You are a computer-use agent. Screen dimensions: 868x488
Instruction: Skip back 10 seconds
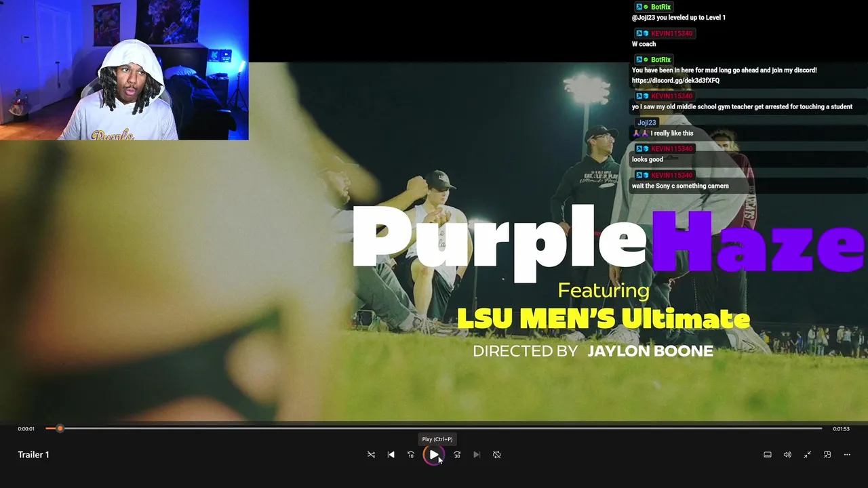411,455
